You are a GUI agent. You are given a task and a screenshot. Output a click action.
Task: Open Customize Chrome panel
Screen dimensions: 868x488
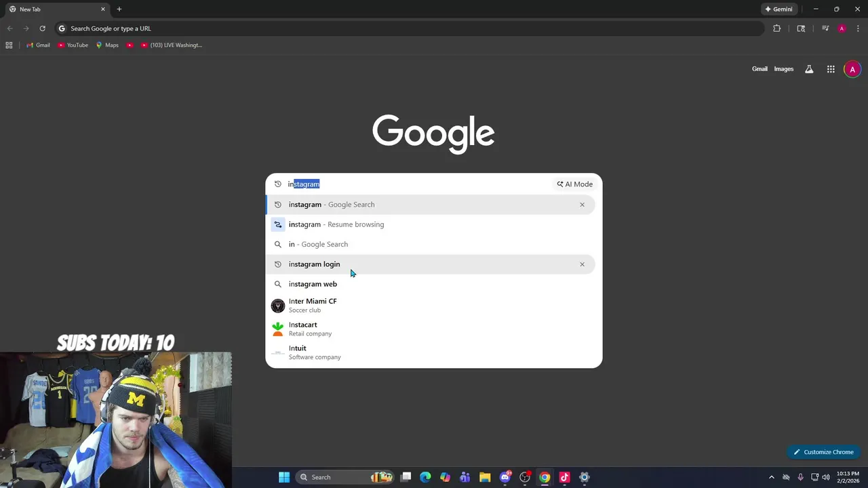click(823, 452)
